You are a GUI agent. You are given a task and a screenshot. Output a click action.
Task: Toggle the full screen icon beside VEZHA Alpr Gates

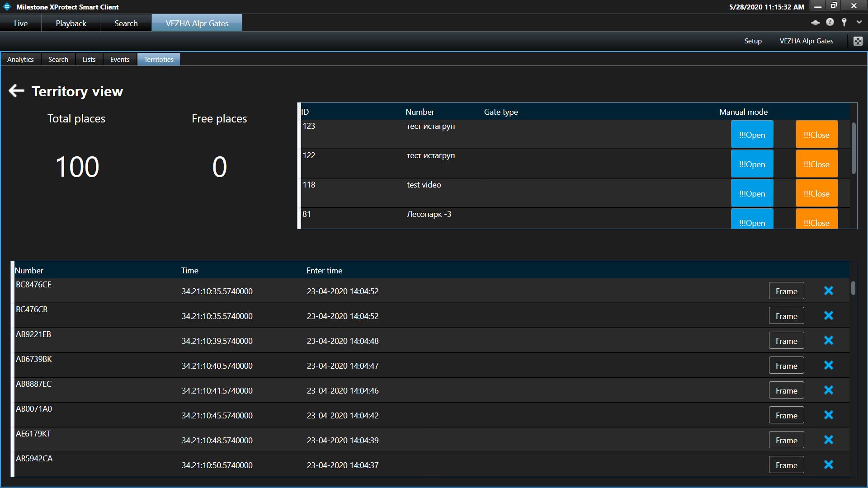click(x=858, y=41)
